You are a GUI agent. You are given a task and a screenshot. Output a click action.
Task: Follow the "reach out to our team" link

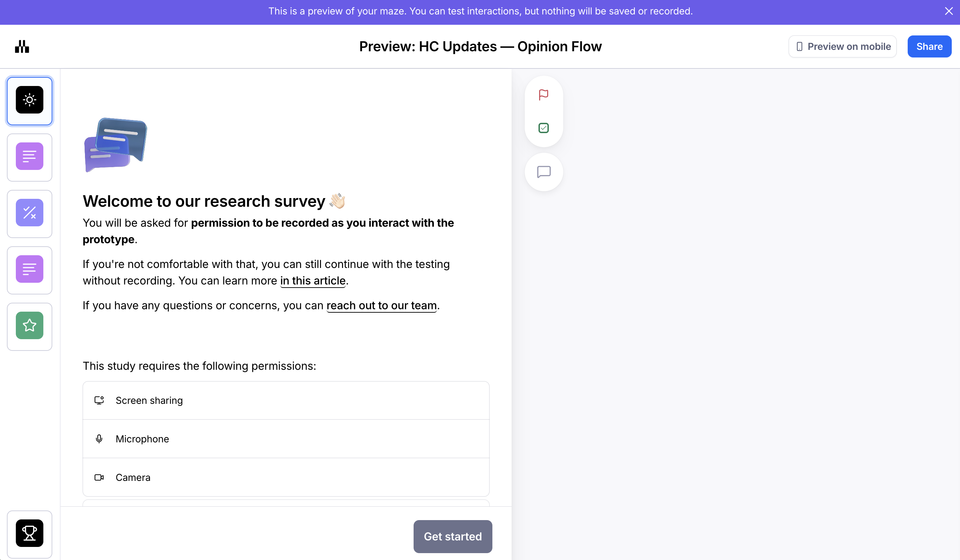pos(381,305)
